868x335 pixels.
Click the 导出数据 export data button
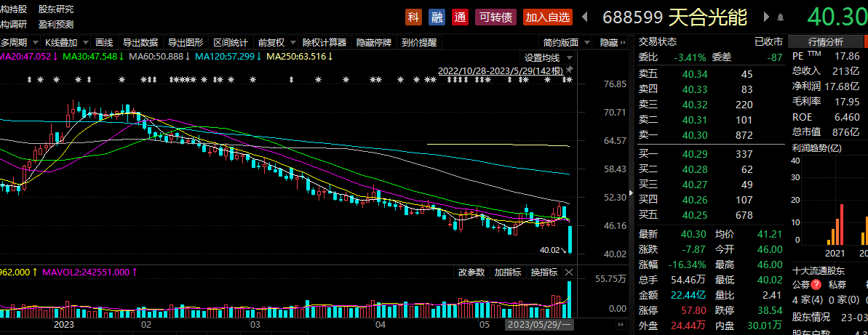tap(140, 42)
